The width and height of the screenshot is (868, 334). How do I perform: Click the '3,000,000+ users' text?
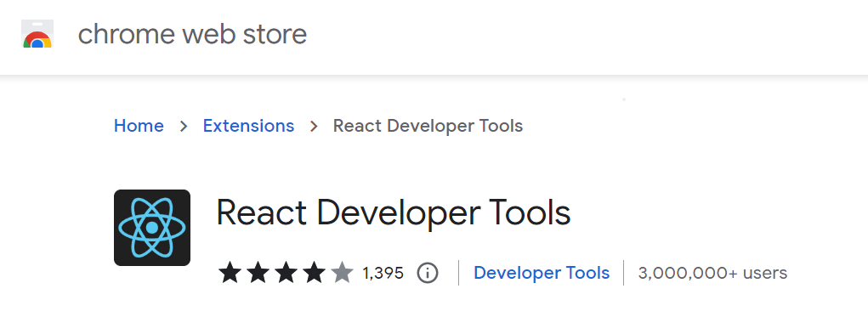click(x=712, y=273)
